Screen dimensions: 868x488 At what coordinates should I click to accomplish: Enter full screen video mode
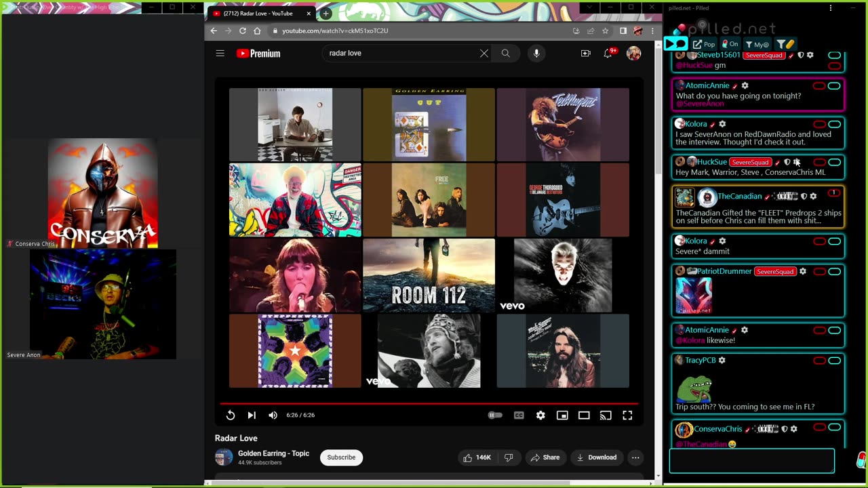(627, 415)
